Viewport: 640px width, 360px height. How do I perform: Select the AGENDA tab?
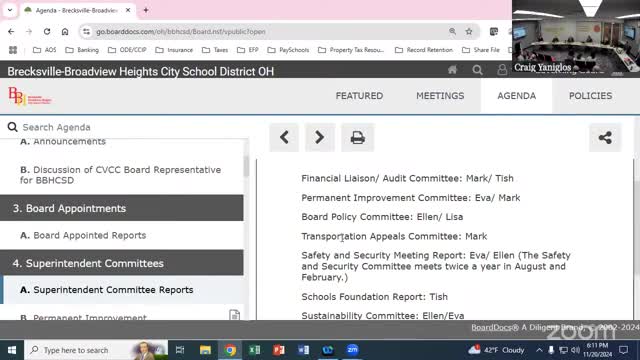click(516, 96)
